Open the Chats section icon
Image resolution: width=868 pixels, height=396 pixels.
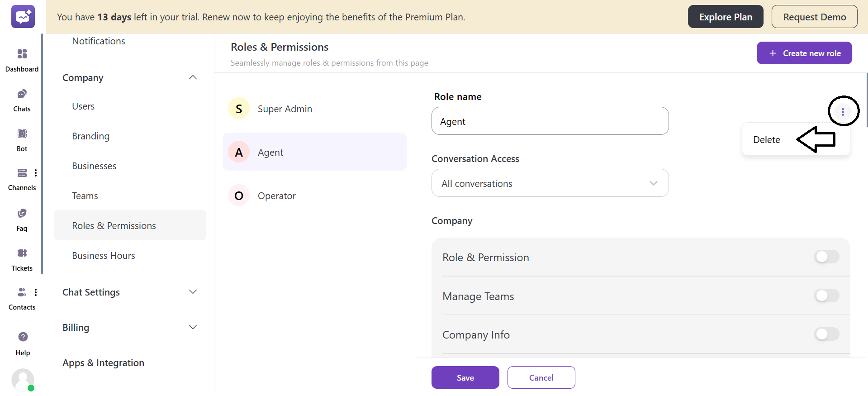(x=22, y=94)
